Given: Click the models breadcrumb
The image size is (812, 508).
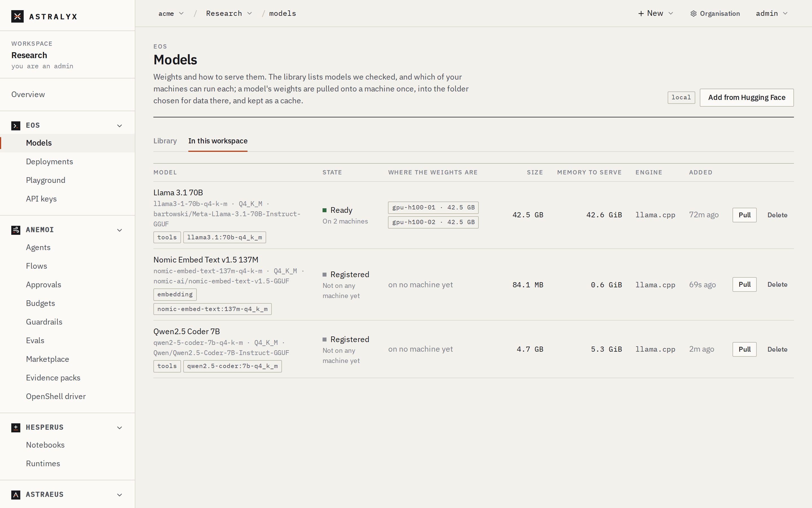Looking at the screenshot, I should pos(283,14).
